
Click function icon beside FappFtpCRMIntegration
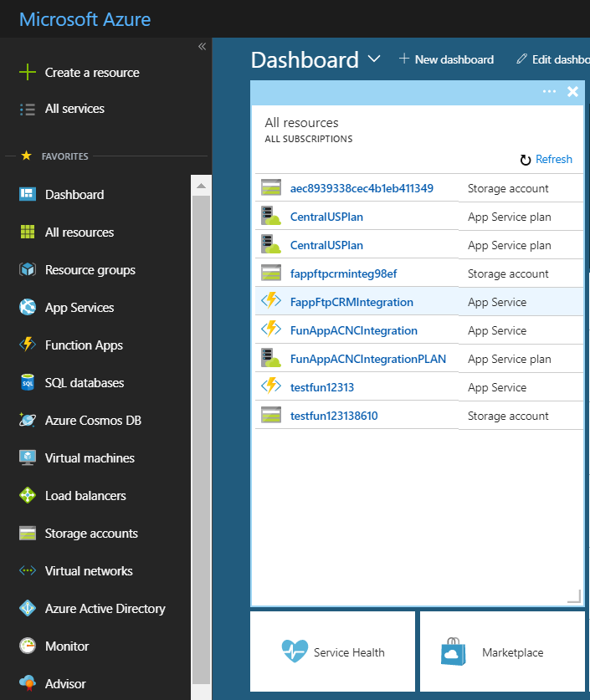271,301
